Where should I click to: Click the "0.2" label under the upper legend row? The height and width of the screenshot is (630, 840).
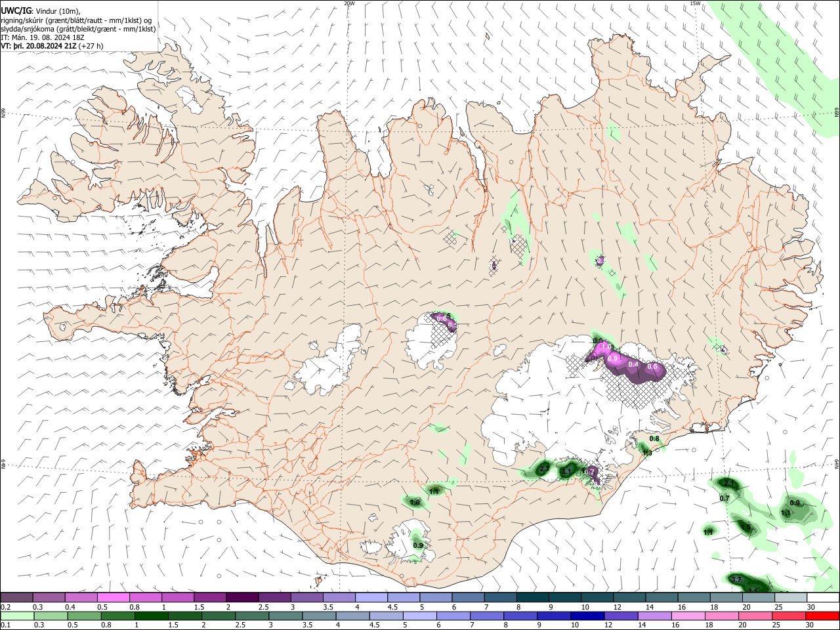click(x=5, y=607)
